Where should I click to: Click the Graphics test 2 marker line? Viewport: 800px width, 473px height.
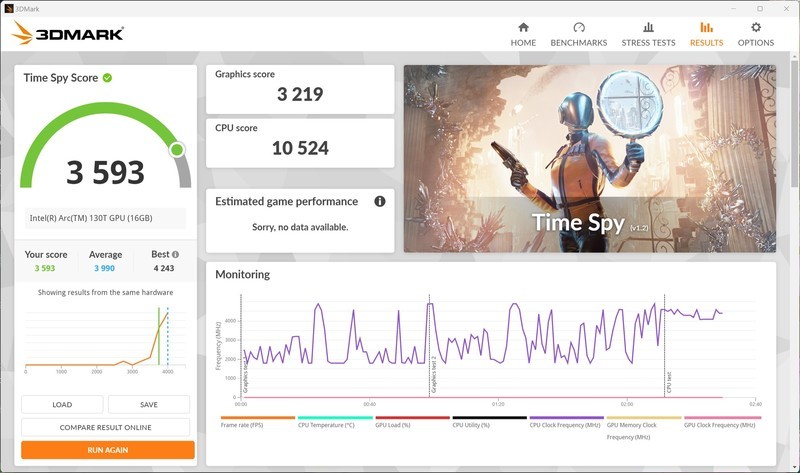(x=430, y=346)
